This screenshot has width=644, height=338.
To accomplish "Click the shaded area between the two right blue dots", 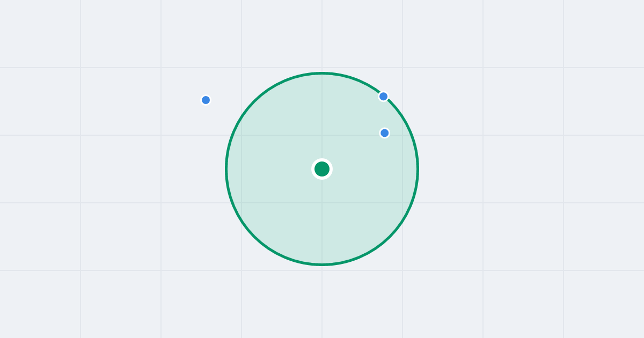I will pyautogui.click(x=384, y=115).
